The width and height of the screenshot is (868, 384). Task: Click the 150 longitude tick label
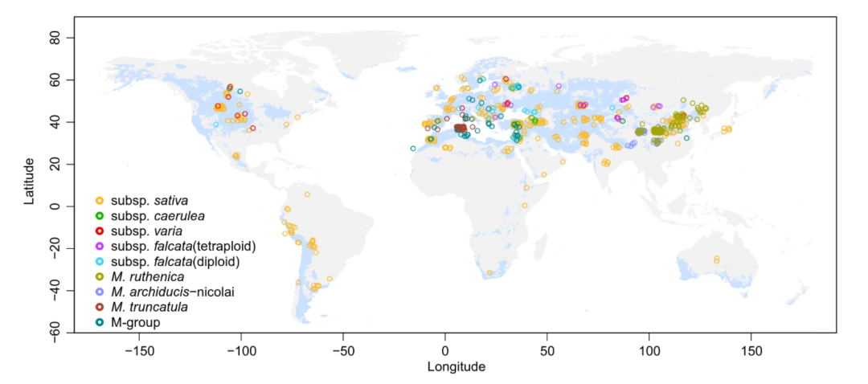click(x=751, y=351)
